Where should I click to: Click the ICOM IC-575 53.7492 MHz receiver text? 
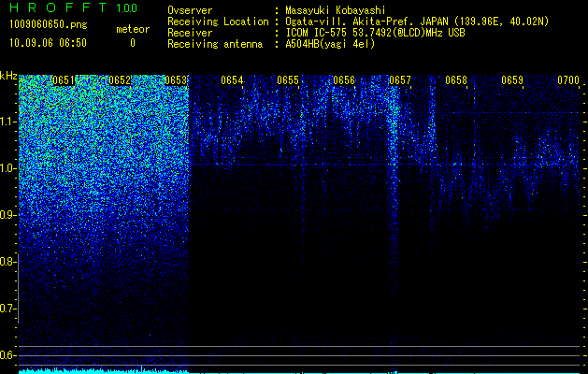(x=375, y=33)
